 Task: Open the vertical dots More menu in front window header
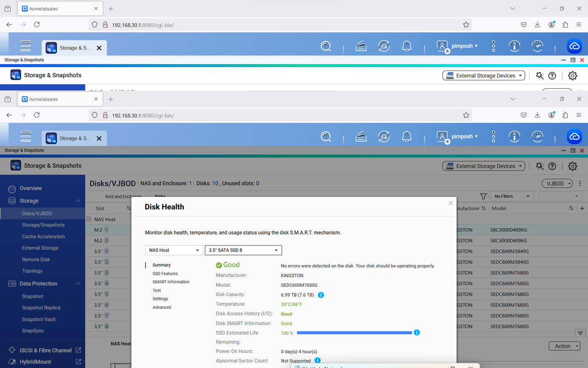coord(493,136)
